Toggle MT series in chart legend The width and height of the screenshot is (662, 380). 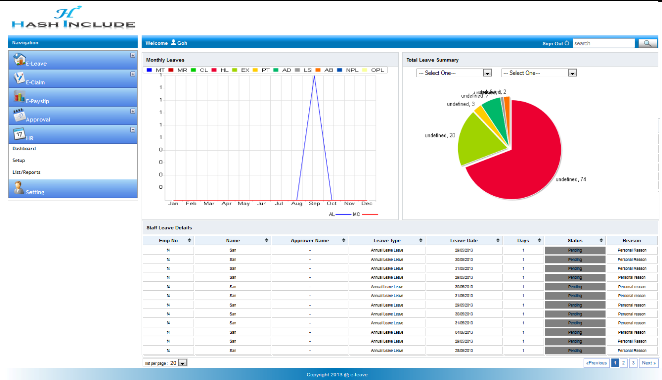155,70
